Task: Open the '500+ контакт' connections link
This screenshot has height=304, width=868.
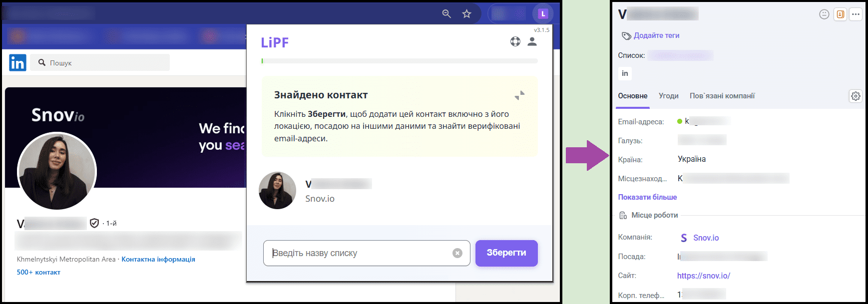Action: coord(38,272)
